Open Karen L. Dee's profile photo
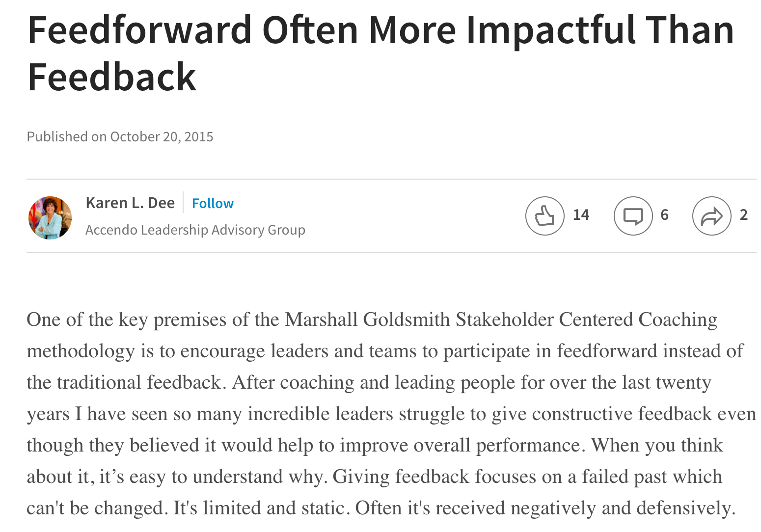Image resolution: width=761 pixels, height=532 pixels. tap(50, 217)
